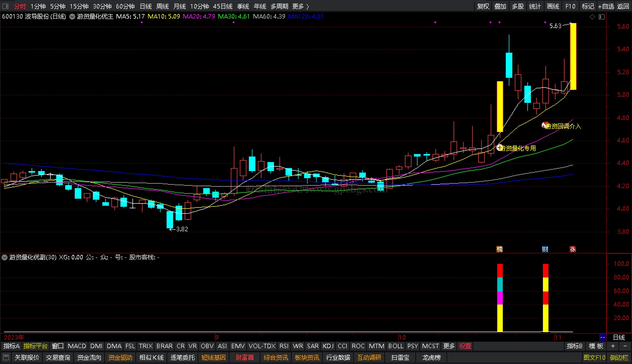
Task: Switch to 月线 monthly period
Action: click(180, 6)
